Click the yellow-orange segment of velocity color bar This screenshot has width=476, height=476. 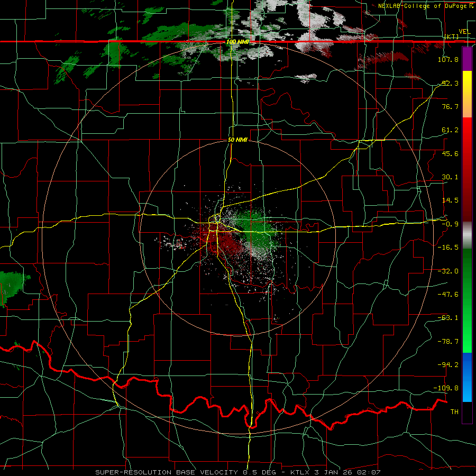[x=467, y=94]
